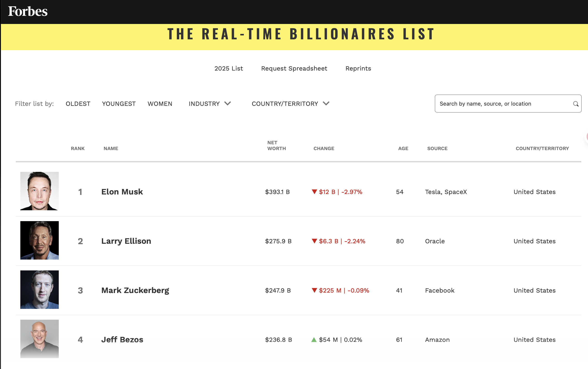Filter the list by Youngest
The image size is (588, 369).
point(119,104)
